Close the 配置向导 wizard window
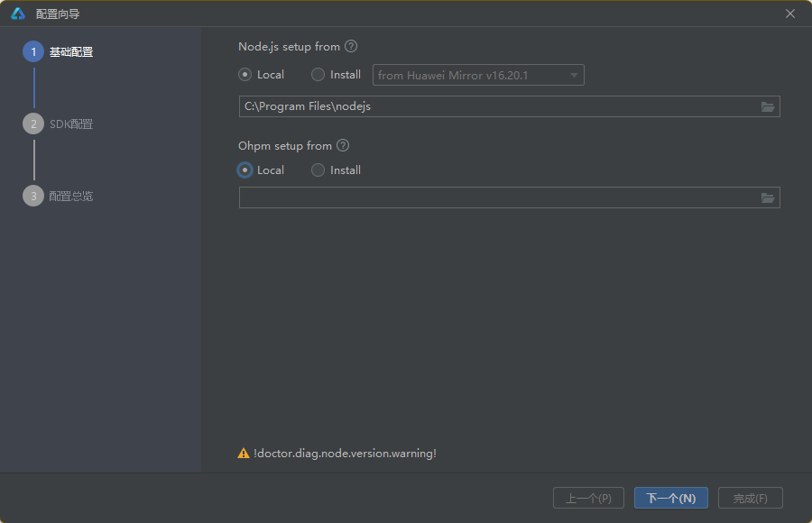This screenshot has height=523, width=812. (790, 14)
